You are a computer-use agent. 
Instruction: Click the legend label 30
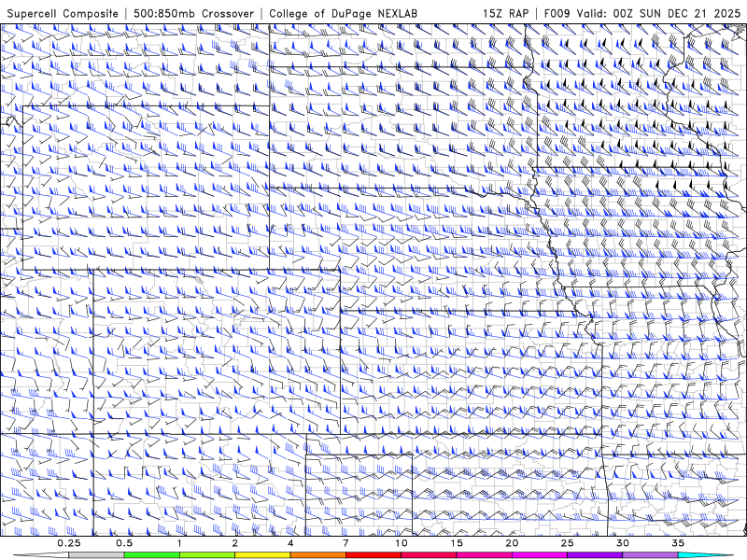pos(623,543)
